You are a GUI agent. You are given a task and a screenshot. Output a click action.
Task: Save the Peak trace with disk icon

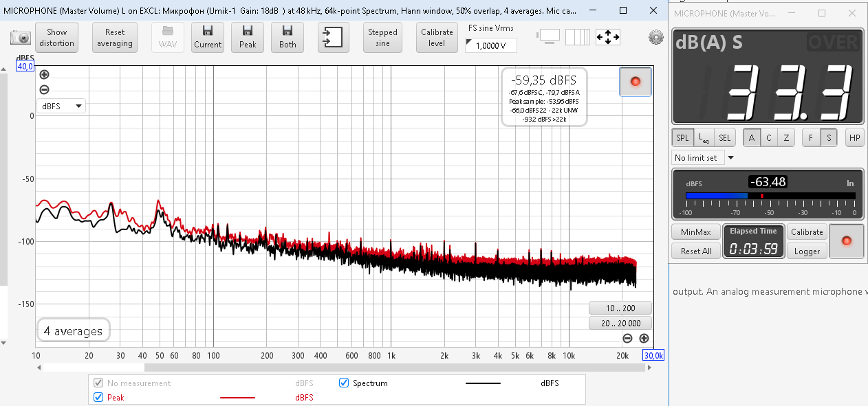[x=248, y=37]
